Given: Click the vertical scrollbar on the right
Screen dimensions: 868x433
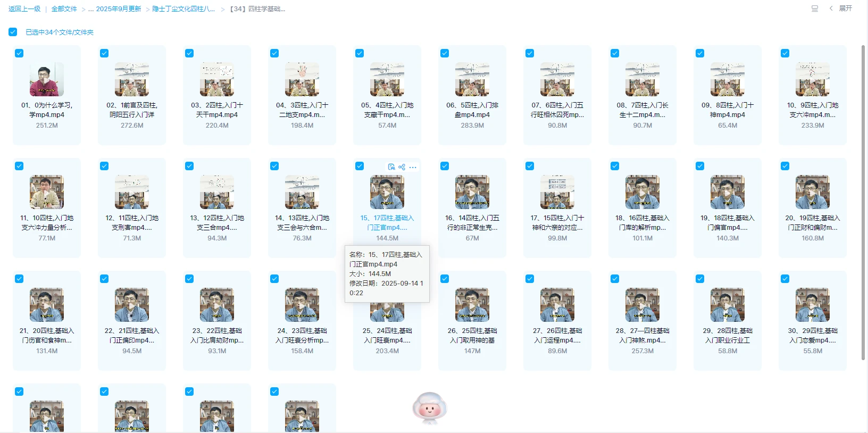Looking at the screenshot, I should (x=863, y=202).
